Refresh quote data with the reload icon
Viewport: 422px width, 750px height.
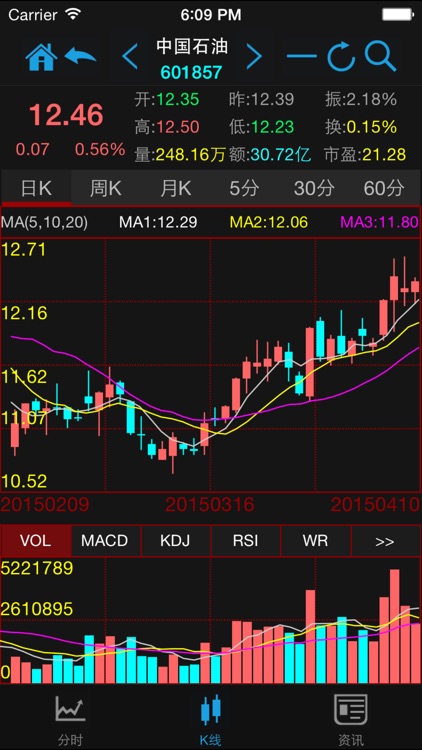[x=342, y=56]
